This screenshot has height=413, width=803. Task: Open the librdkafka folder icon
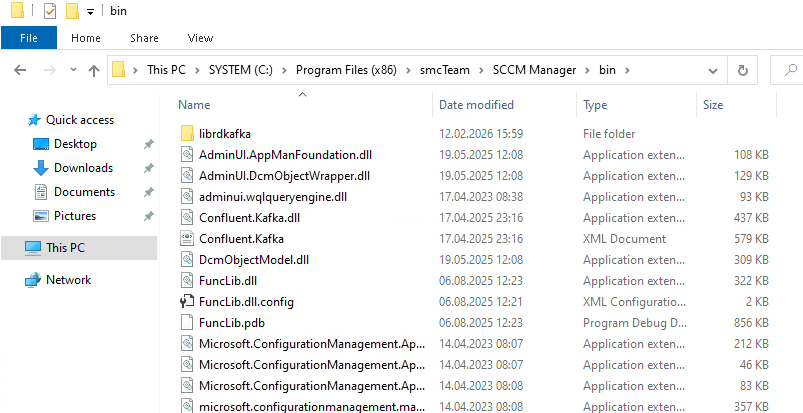click(x=187, y=134)
